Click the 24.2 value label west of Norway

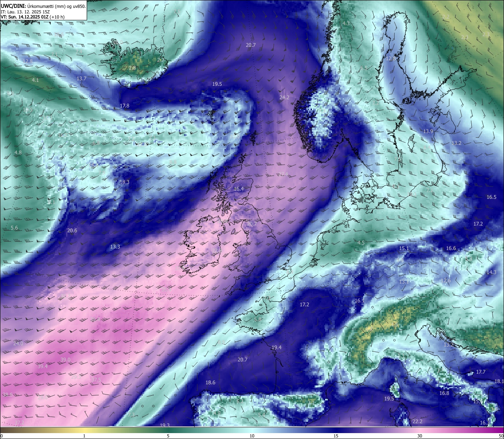pyautogui.click(x=284, y=97)
